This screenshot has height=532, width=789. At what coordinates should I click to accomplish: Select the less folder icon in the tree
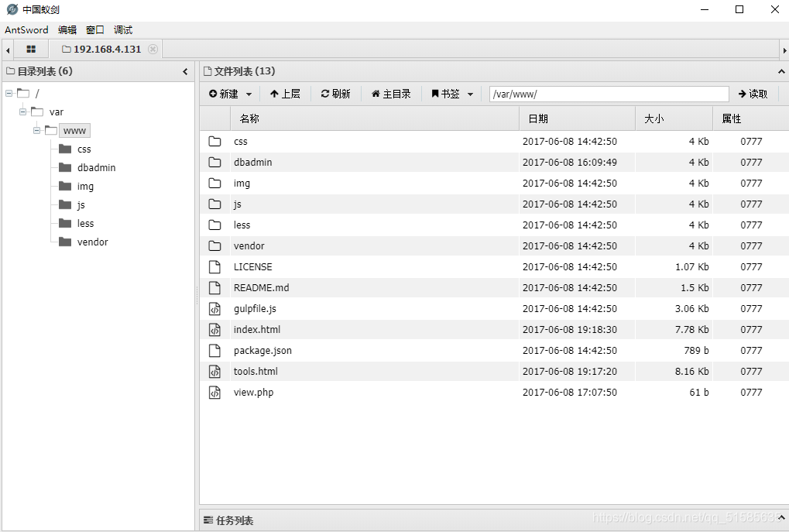(65, 223)
